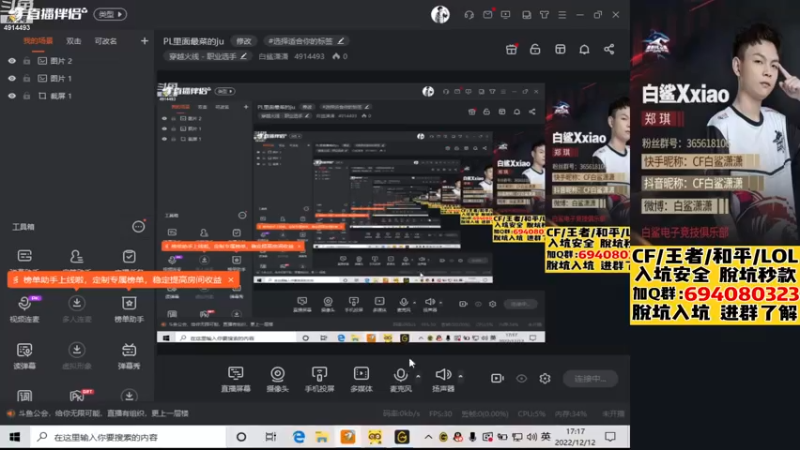
Task: Select the 图片 1 source row
Action: point(78,79)
